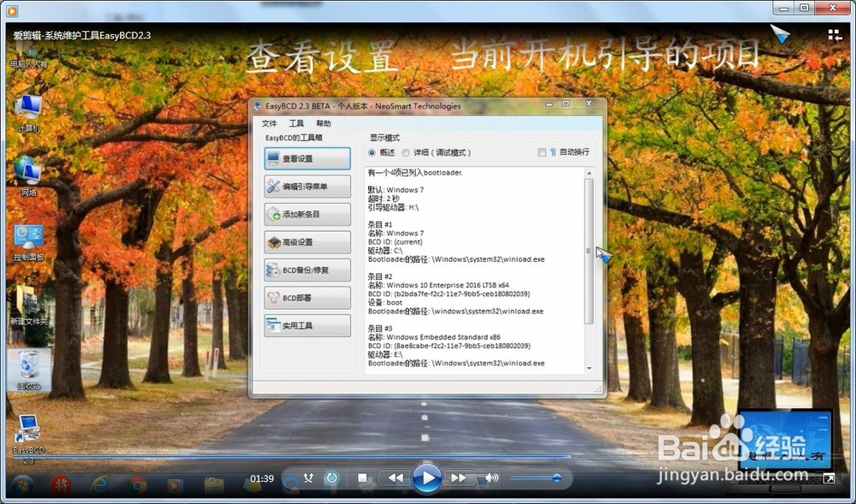Viewport: 856px width, 504px height.
Task: Toggle shuffle in the media player
Action: [308, 477]
